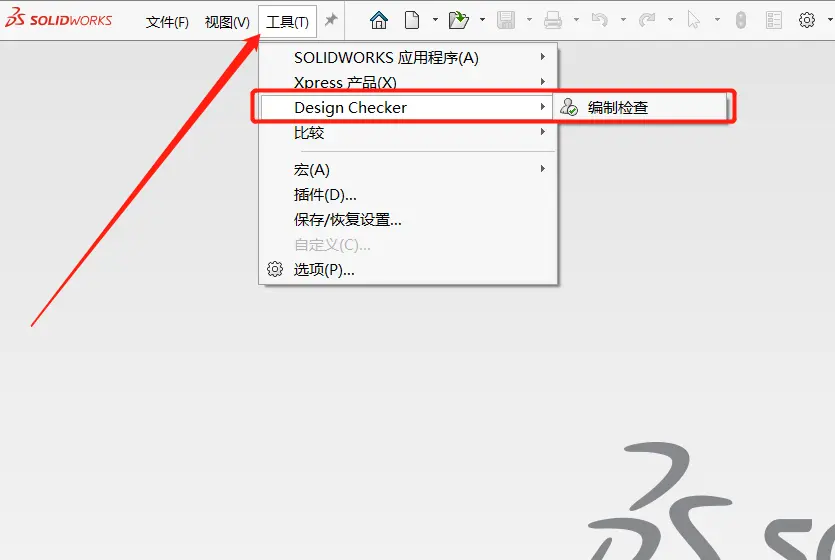This screenshot has height=560, width=835.
Task: Select Design Checker menu entry
Action: pyautogui.click(x=406, y=108)
